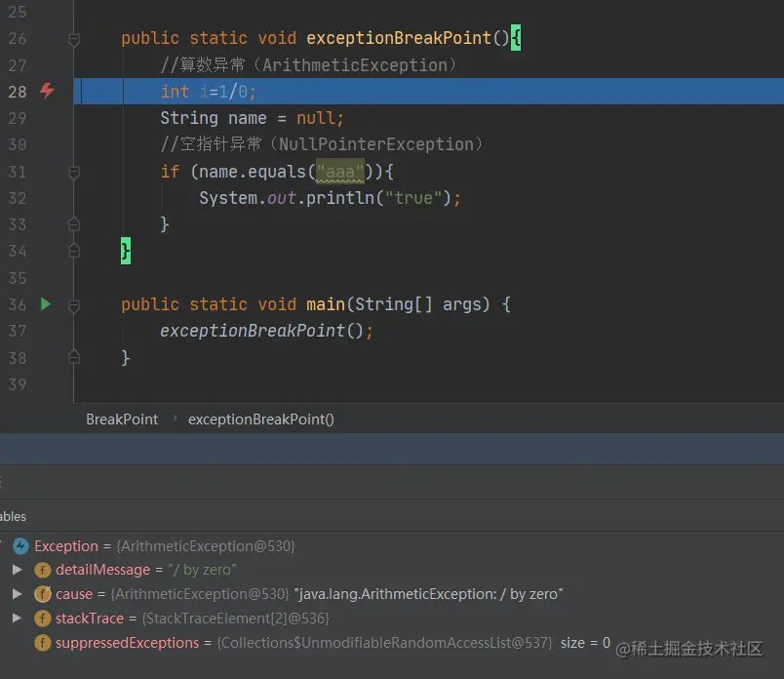Click the highlighted closing brace on line 34
The image size is (784, 679).
(126, 251)
